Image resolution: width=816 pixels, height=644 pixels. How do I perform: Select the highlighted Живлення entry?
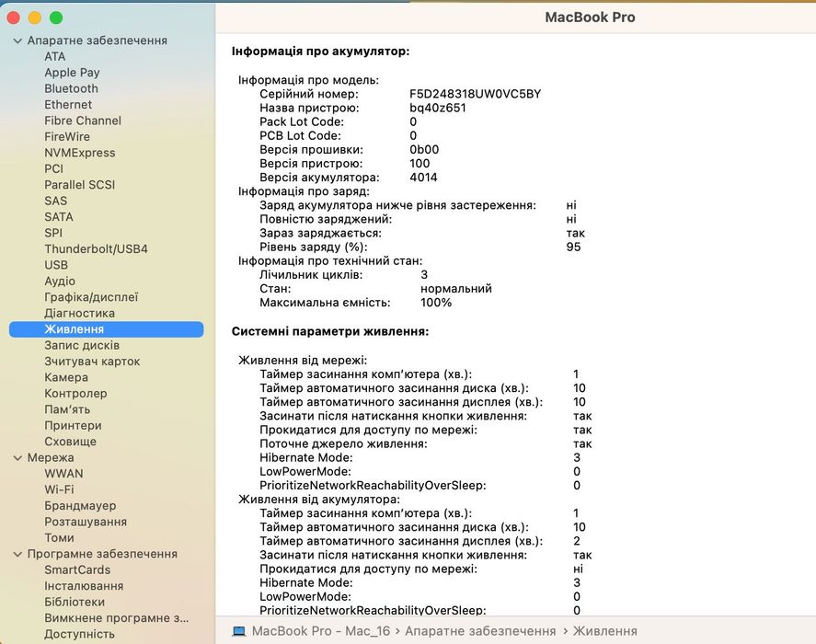(x=106, y=329)
